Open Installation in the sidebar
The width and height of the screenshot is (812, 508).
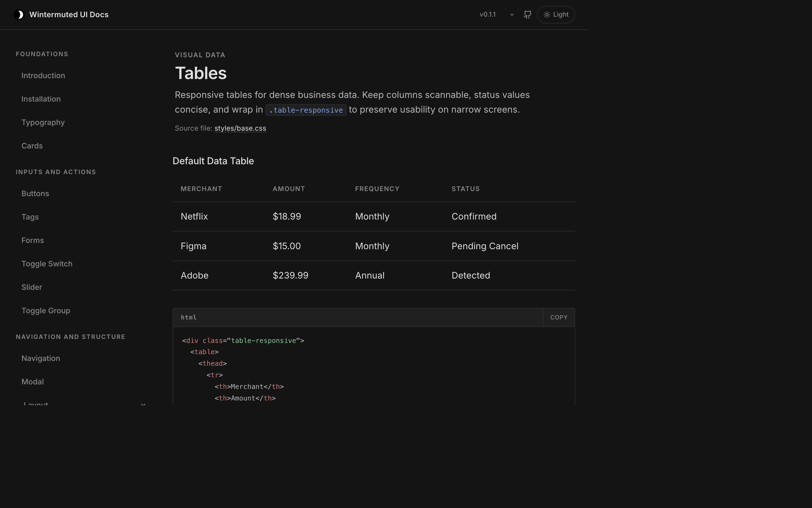[41, 99]
